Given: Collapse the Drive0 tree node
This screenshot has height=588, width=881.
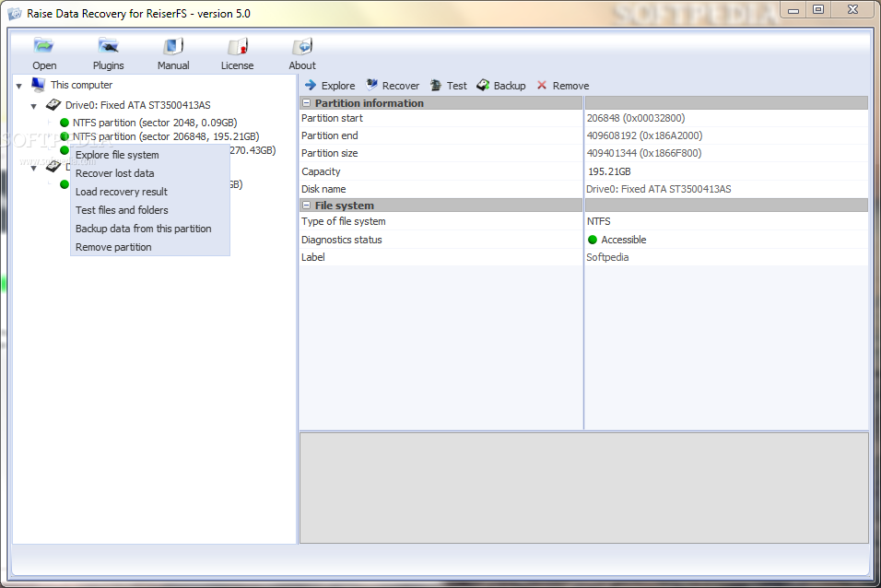Looking at the screenshot, I should [34, 106].
